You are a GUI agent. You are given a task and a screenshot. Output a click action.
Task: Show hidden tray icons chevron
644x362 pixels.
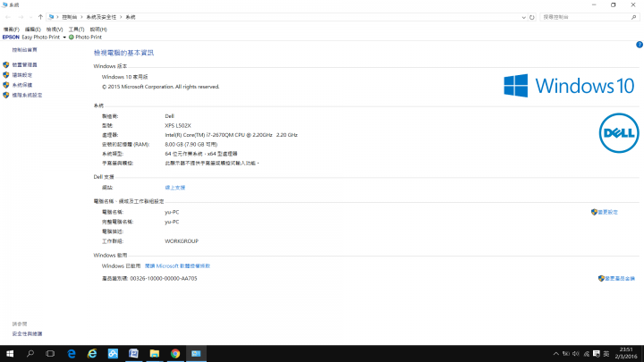[555, 354]
